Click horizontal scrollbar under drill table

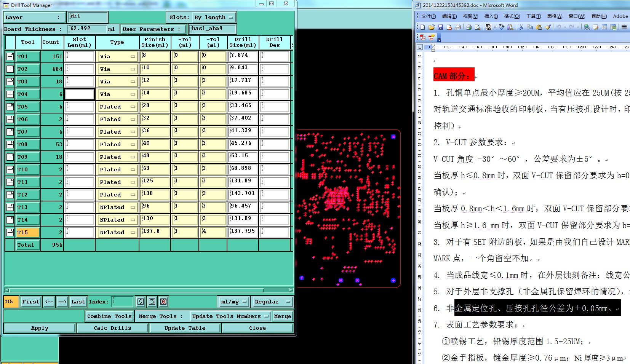tap(149, 290)
